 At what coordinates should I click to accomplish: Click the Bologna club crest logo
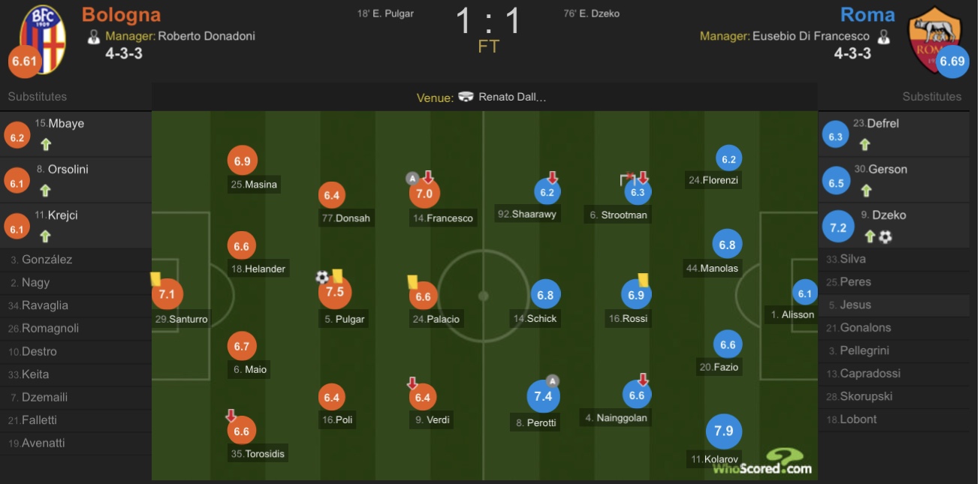pyautogui.click(x=43, y=38)
